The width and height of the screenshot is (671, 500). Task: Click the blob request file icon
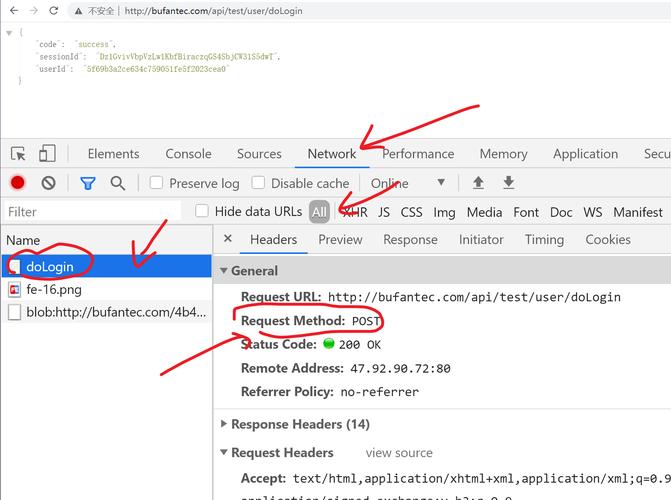point(14,312)
